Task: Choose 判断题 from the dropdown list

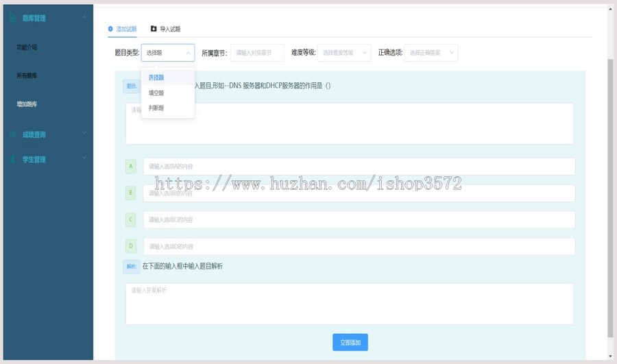Action: (x=168, y=108)
